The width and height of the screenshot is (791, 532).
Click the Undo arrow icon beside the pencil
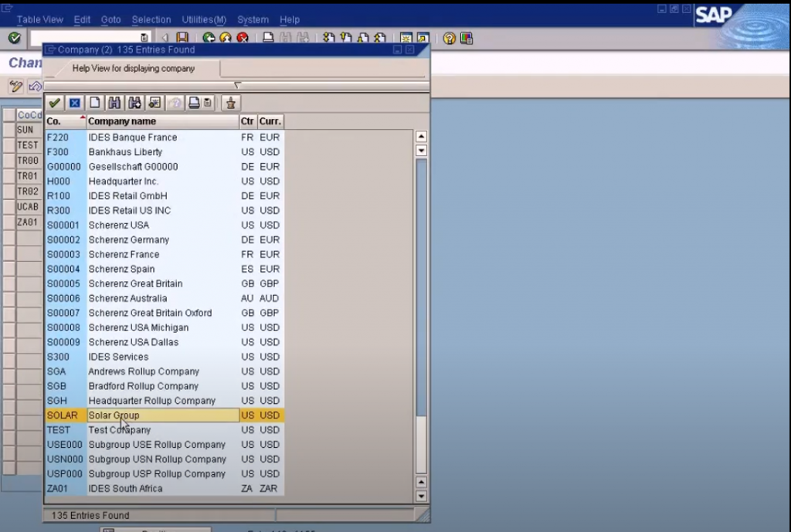[x=35, y=86]
